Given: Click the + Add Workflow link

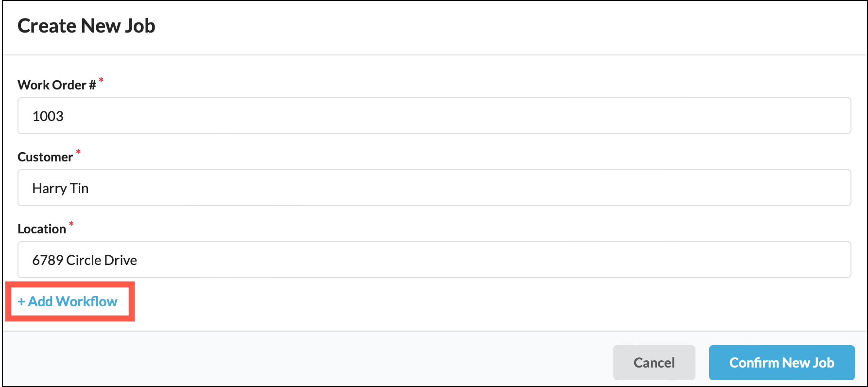Looking at the screenshot, I should click(68, 301).
